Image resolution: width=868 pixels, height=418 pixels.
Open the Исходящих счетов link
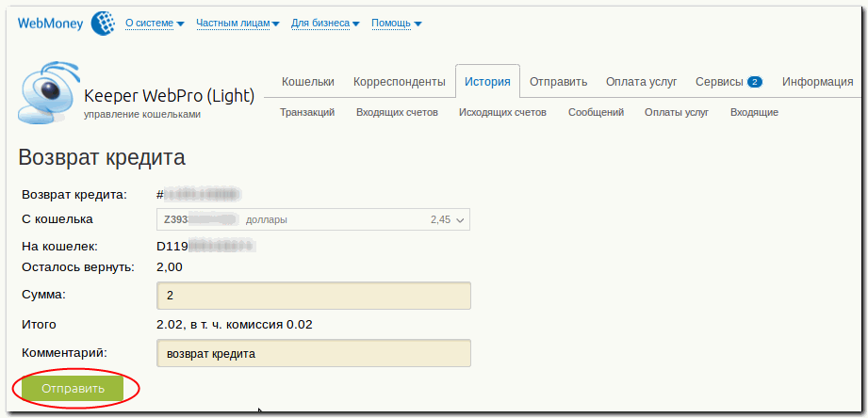pyautogui.click(x=502, y=113)
